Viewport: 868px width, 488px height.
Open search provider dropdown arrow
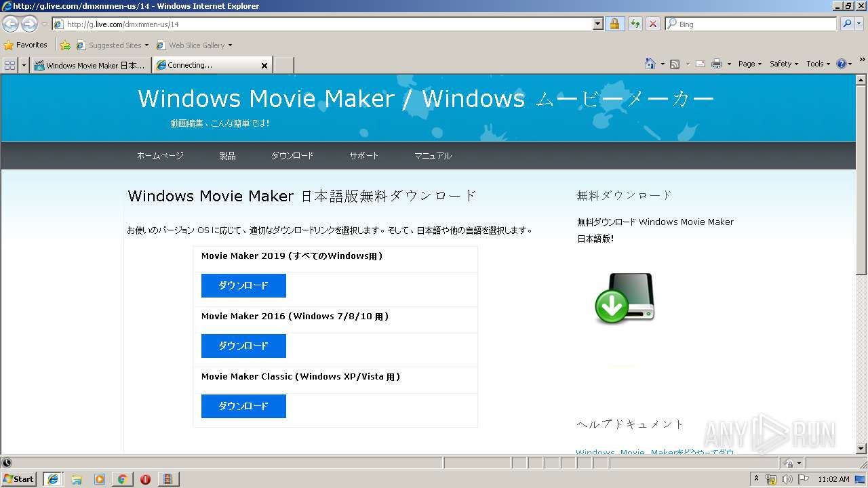[861, 24]
